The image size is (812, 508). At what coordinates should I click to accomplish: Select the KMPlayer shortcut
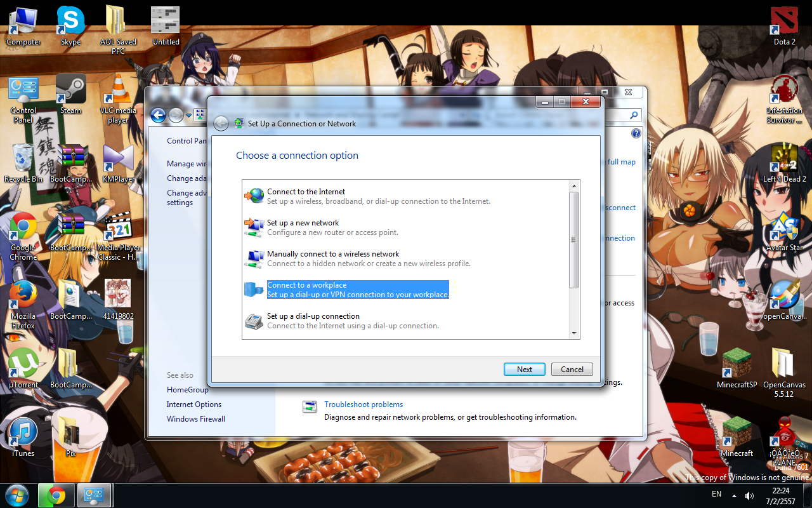(x=118, y=163)
